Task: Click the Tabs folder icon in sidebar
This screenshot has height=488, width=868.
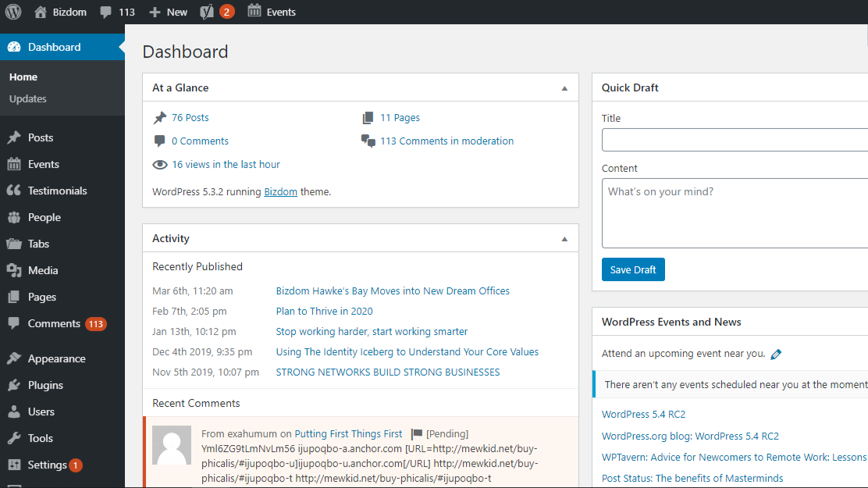Action: [x=14, y=244]
